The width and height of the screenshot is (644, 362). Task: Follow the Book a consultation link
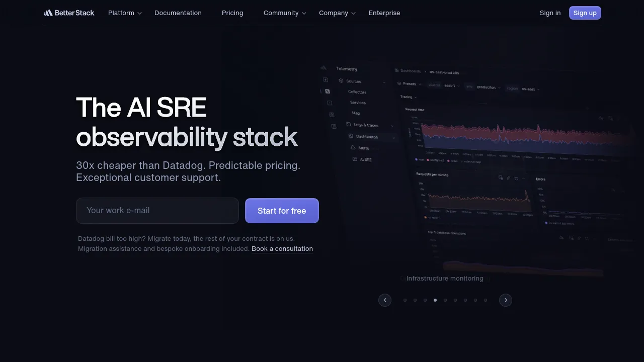(282, 249)
